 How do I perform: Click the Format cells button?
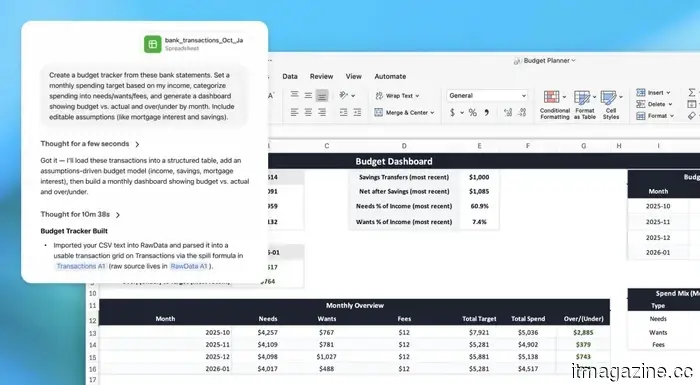655,116
